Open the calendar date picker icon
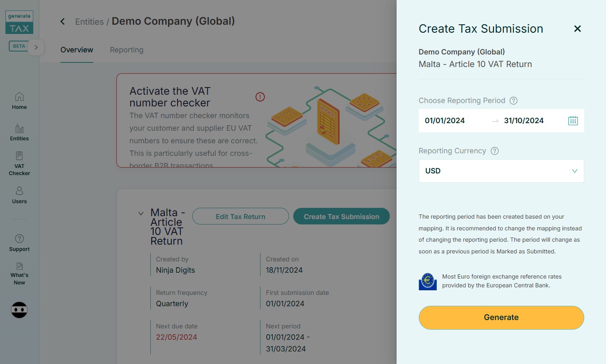 pyautogui.click(x=573, y=121)
